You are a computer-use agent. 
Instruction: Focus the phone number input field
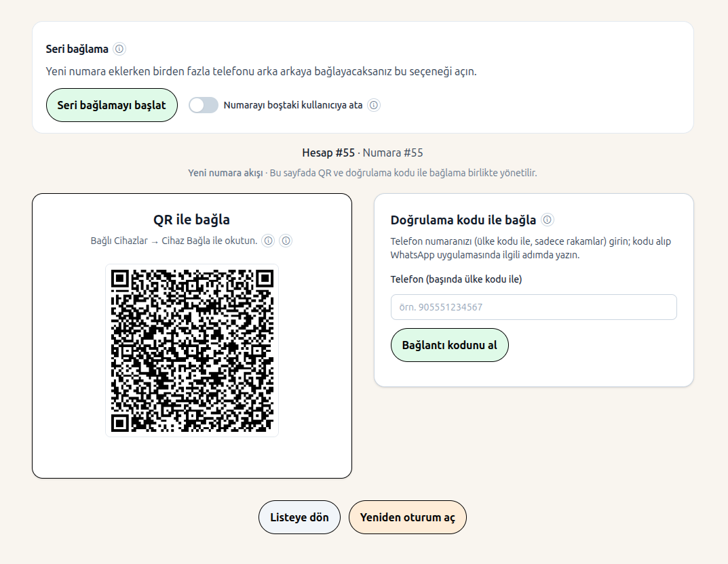coord(534,307)
